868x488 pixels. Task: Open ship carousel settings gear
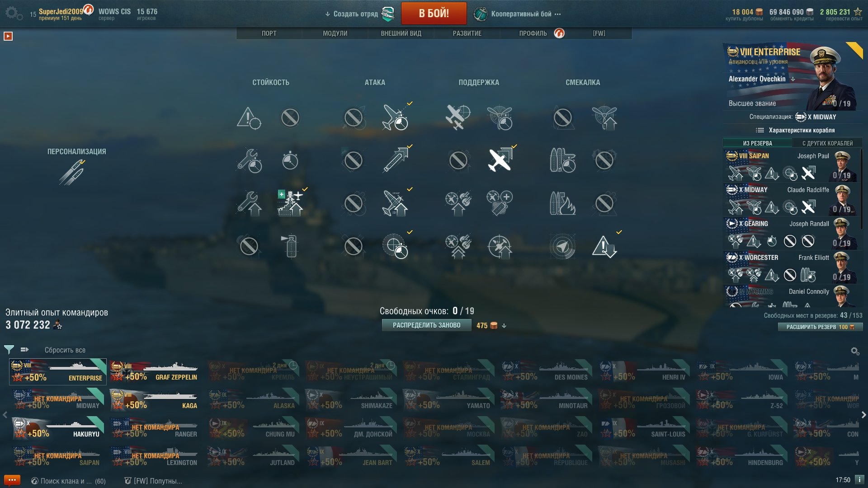coord(854,351)
